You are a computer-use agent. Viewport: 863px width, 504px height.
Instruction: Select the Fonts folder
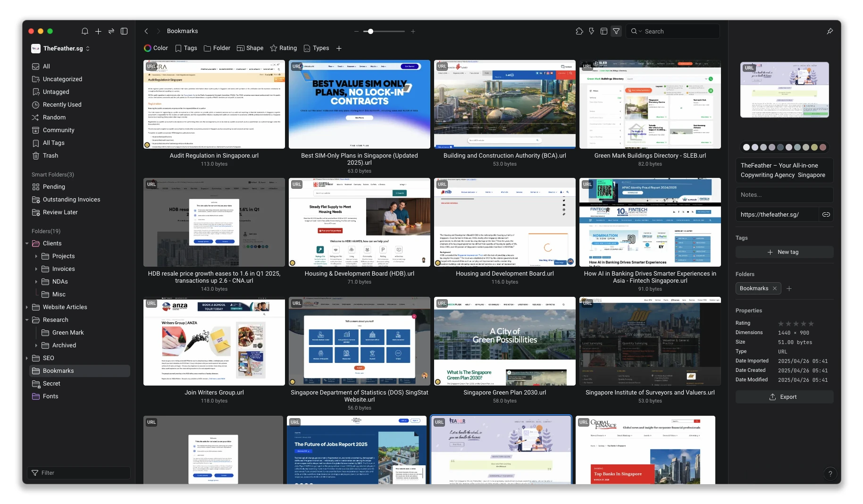[x=79, y=396]
